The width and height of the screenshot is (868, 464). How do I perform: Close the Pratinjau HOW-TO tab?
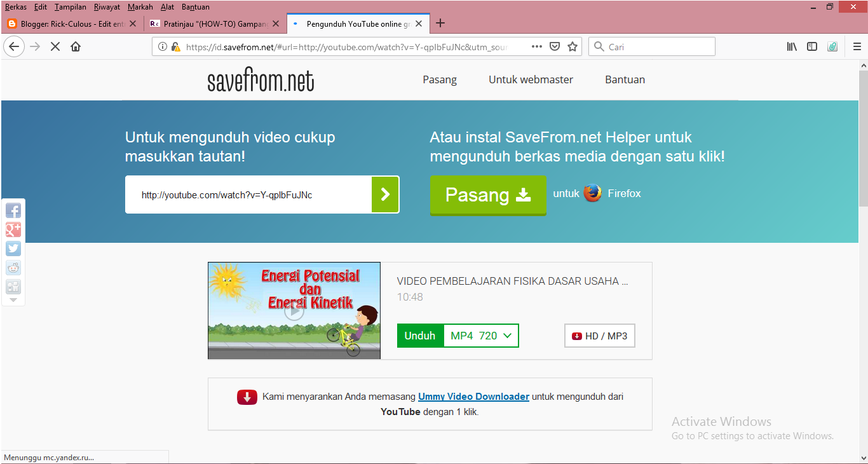[275, 24]
